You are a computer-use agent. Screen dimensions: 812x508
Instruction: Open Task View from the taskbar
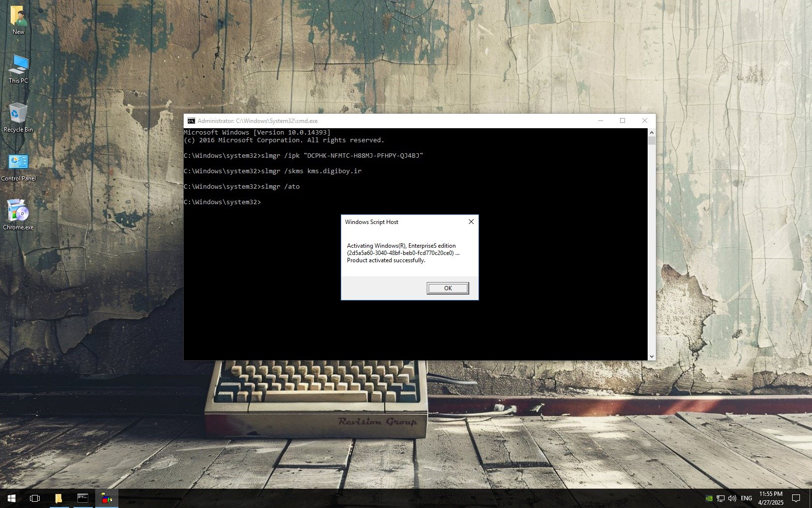tap(35, 498)
